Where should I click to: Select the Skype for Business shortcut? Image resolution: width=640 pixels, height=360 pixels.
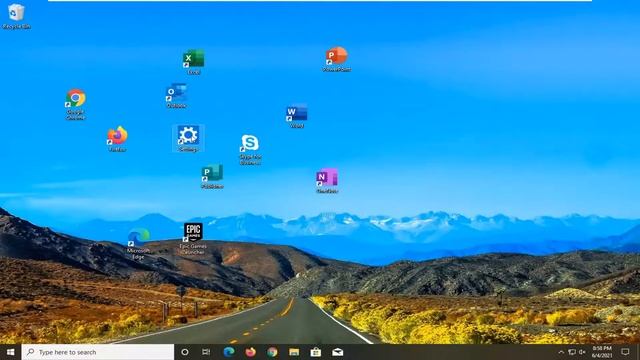(250, 149)
